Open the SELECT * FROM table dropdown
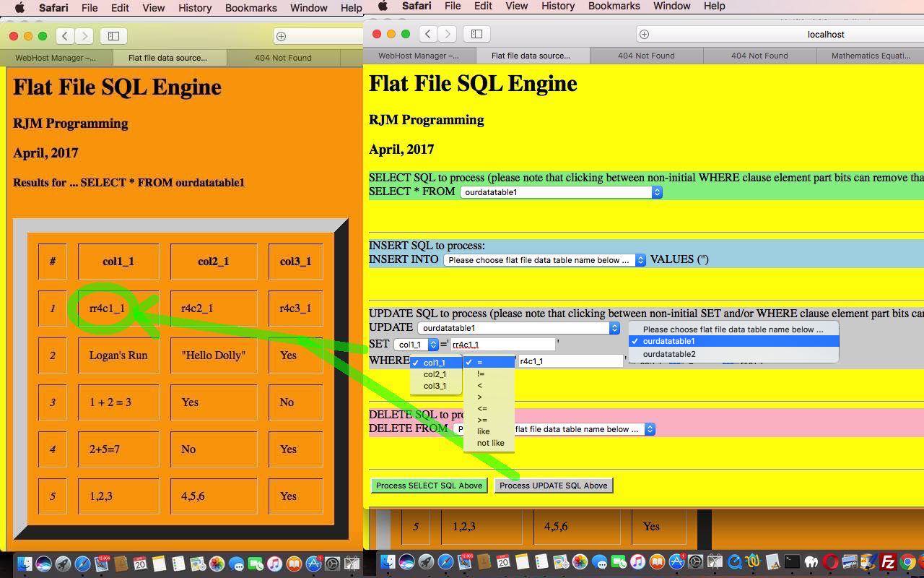 [x=561, y=192]
